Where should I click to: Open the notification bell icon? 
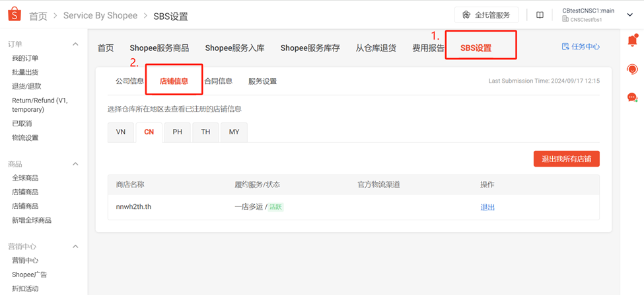(632, 41)
